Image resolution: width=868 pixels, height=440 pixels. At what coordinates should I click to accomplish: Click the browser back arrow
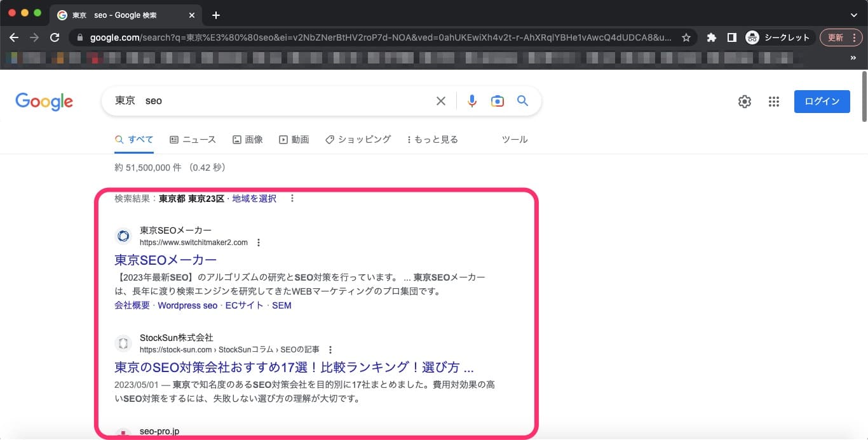coord(14,37)
